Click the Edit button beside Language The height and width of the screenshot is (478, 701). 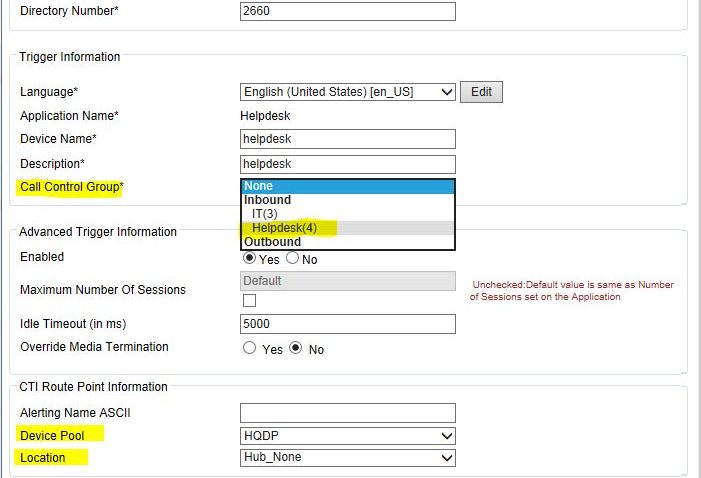pos(481,92)
